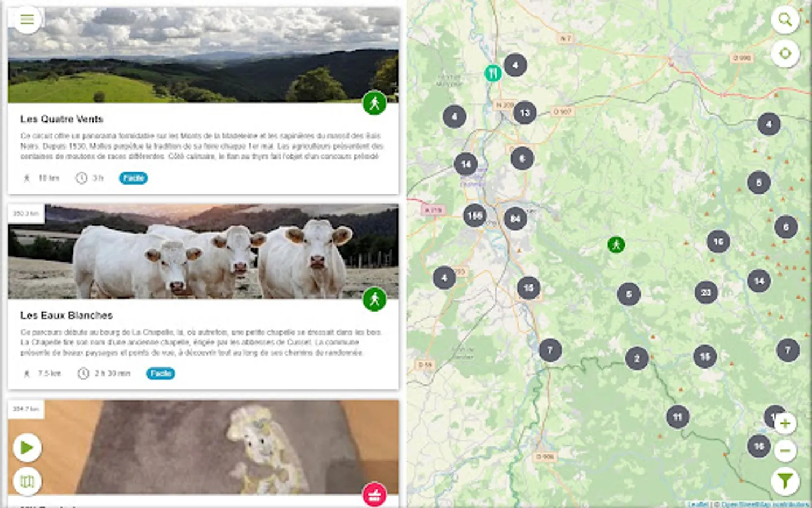Expand the cluster marker labeled 23
812x508 pixels.
click(706, 292)
